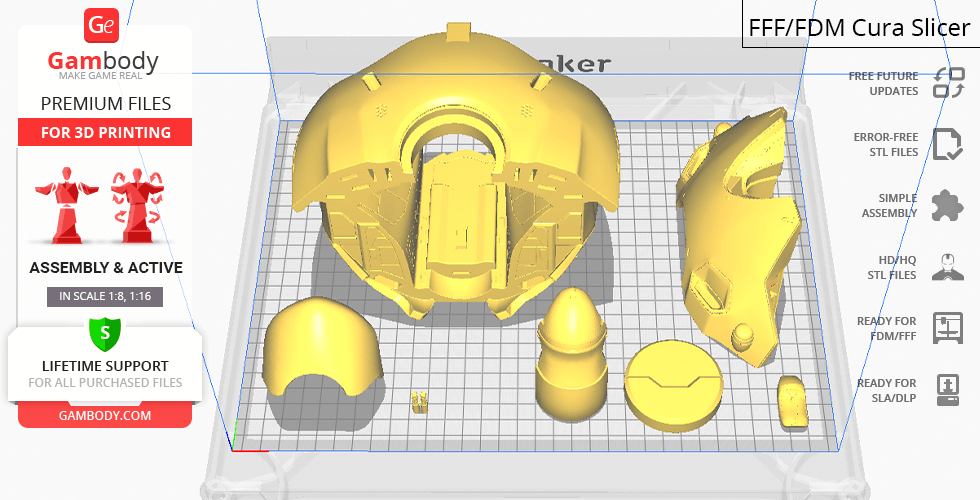Click the static red assembly figure icon

coord(66,204)
